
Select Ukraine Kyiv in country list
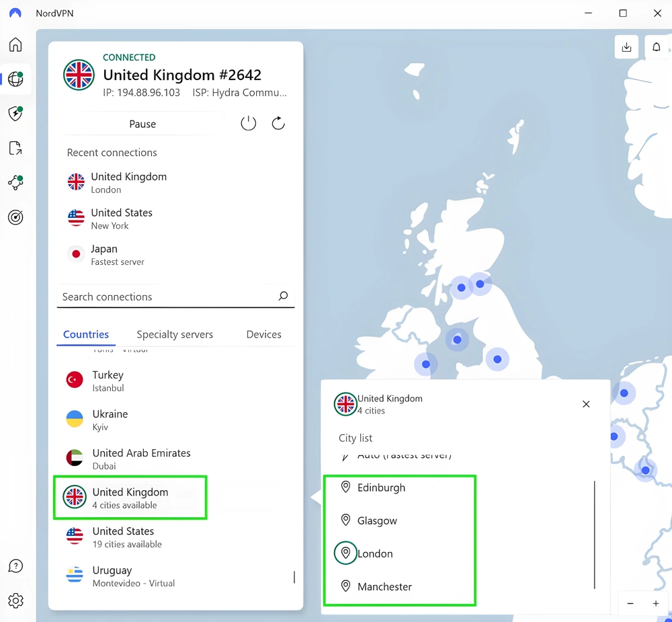click(x=175, y=420)
